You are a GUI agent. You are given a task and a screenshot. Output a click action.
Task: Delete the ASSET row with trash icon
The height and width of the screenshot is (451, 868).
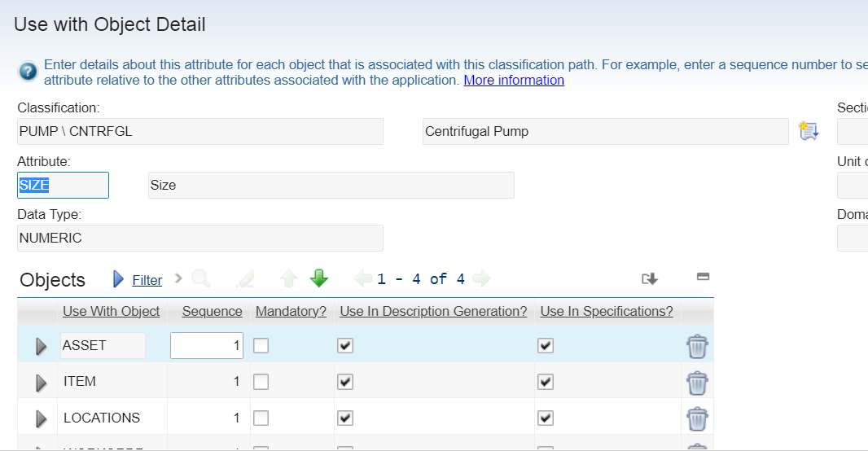[697, 346]
